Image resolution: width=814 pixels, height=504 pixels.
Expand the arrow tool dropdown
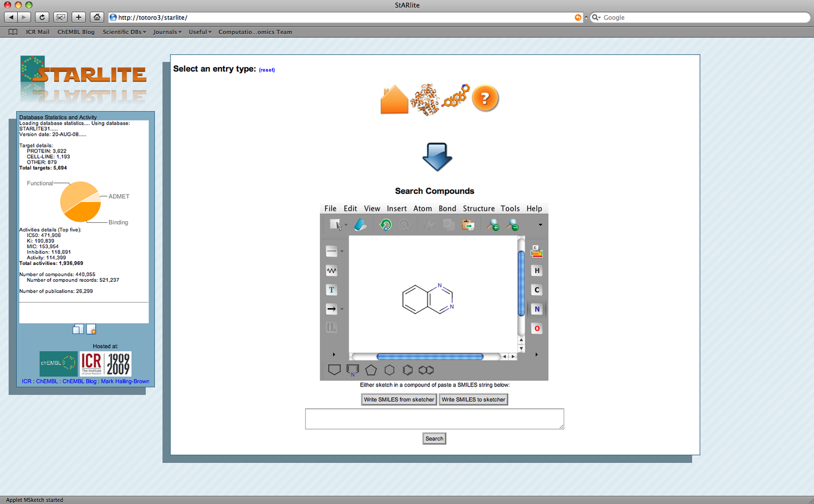342,309
